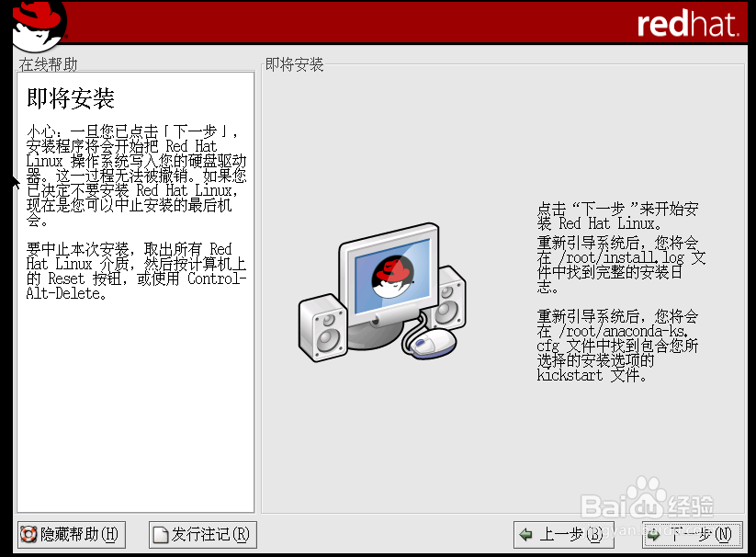
Task: Click the left arrow icon on the Back button
Action: (x=526, y=534)
